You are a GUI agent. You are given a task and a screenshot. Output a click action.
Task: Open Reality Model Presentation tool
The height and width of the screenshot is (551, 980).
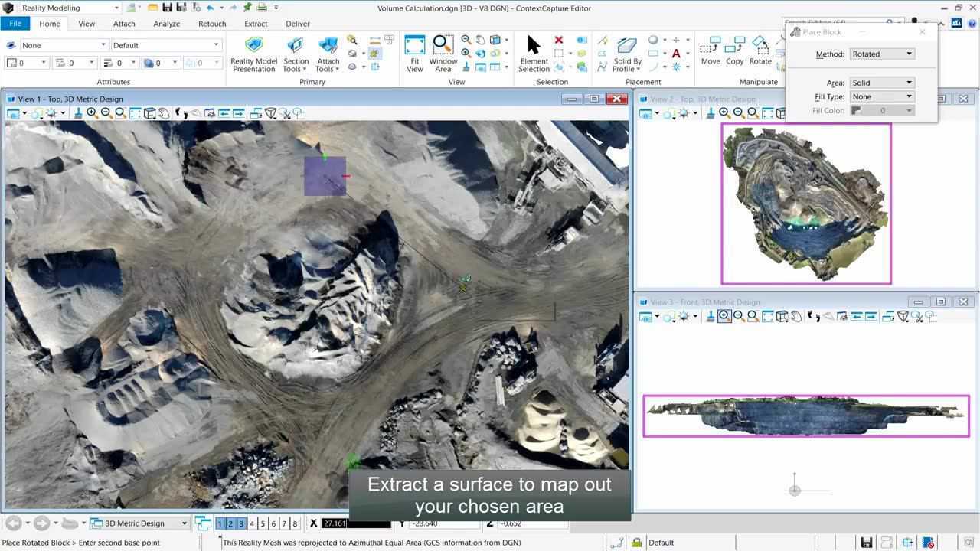253,54
